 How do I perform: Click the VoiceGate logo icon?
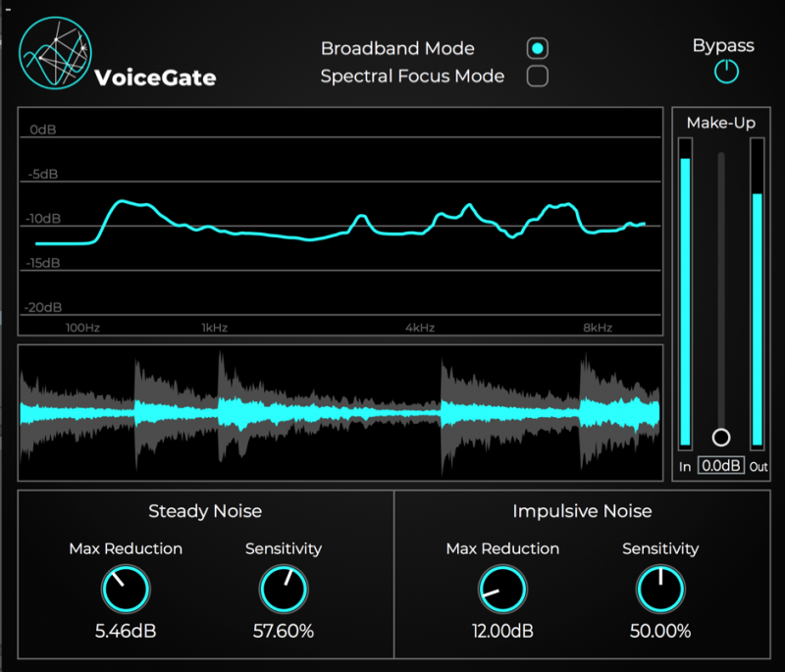point(54,49)
